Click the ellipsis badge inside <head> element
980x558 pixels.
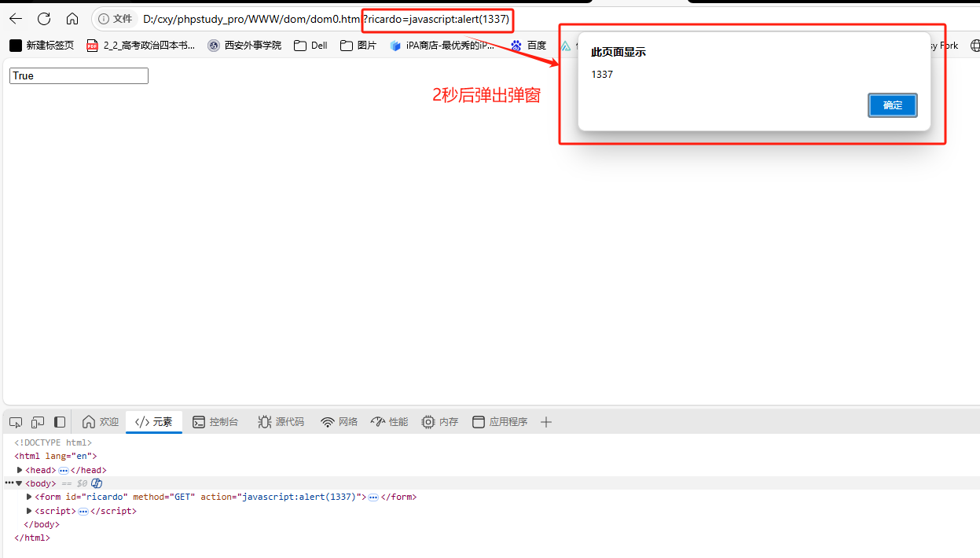coord(64,470)
